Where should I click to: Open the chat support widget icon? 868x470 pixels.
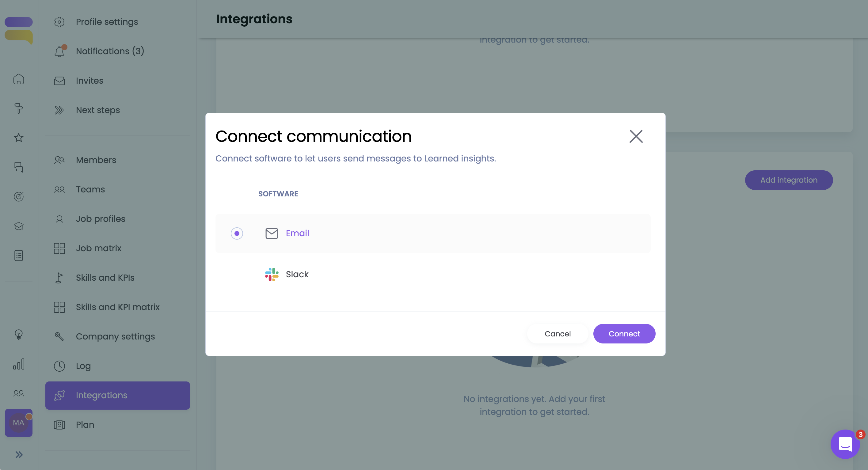pyautogui.click(x=845, y=444)
